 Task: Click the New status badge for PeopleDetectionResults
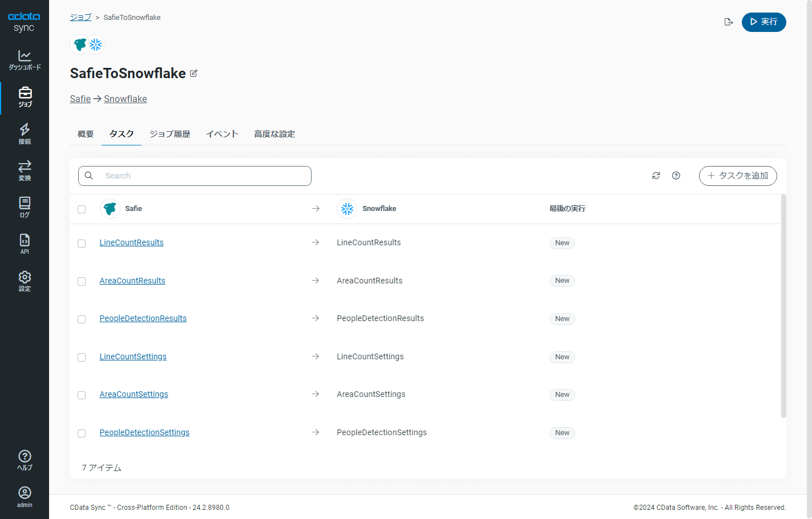coord(562,319)
